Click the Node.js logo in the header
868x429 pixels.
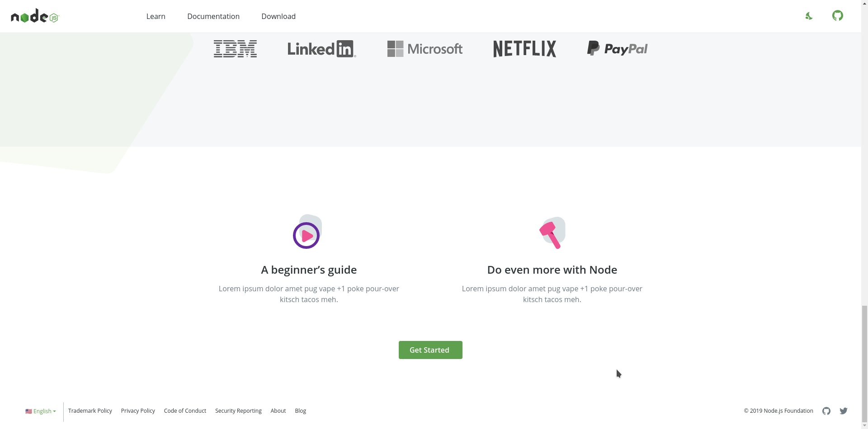(34, 16)
